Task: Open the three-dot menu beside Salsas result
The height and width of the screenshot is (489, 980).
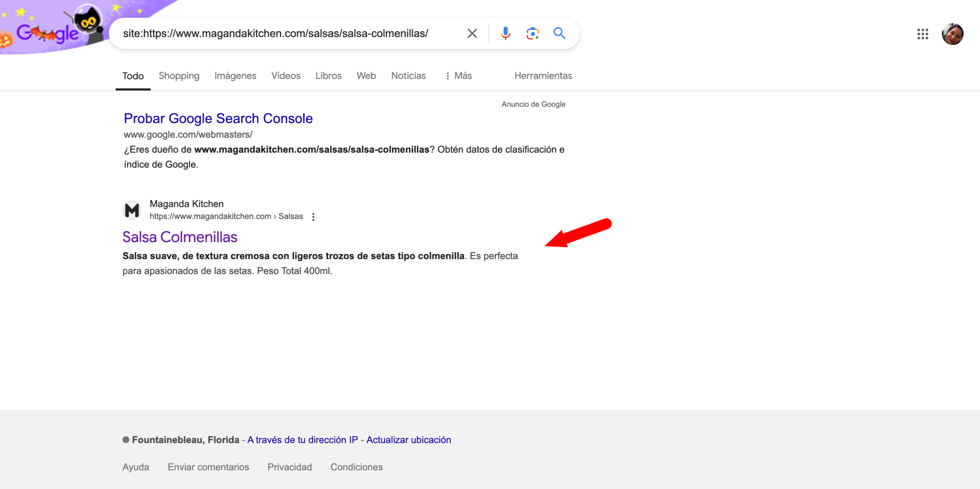Action: (313, 217)
